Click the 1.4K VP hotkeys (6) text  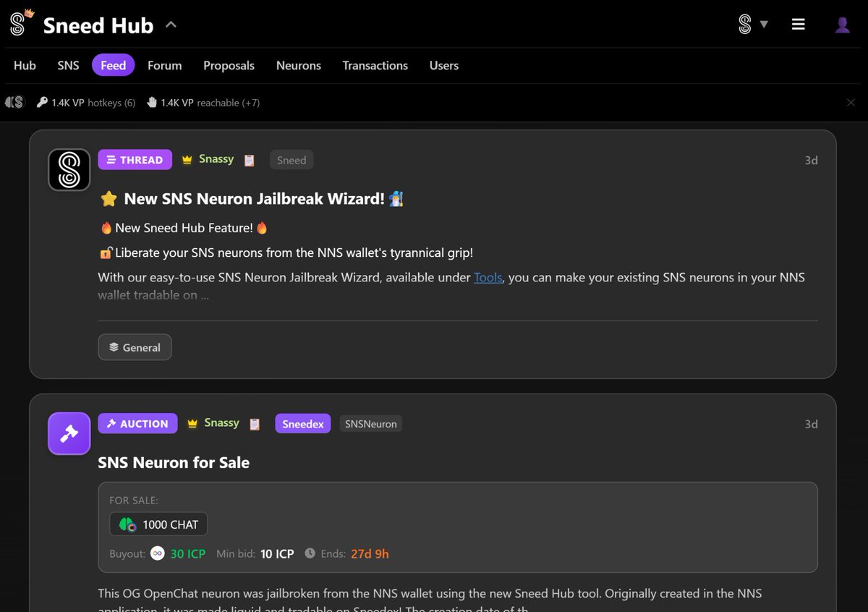point(93,103)
